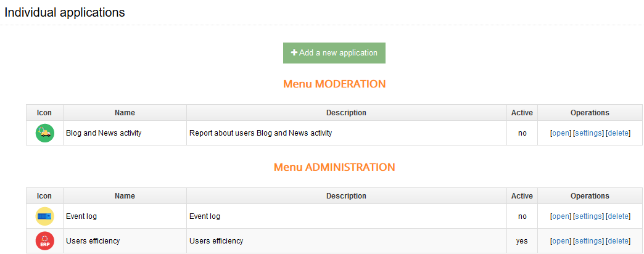Open settings for Users efficiency
The height and width of the screenshot is (254, 644).
click(588, 241)
